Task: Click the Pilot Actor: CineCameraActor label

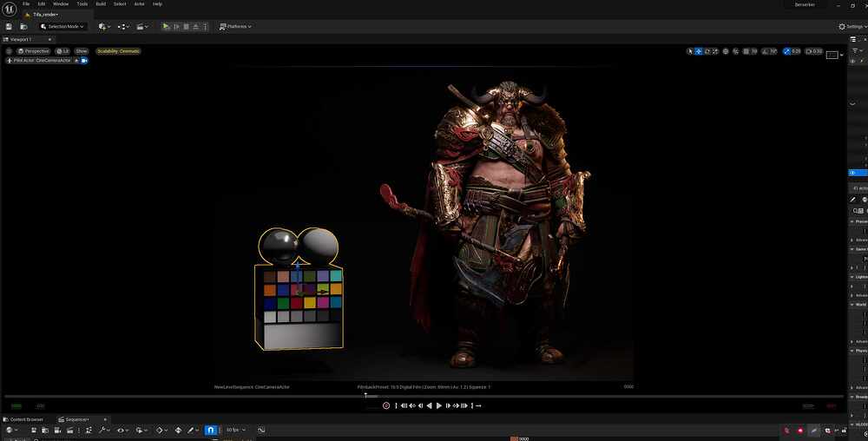Action: (38, 60)
